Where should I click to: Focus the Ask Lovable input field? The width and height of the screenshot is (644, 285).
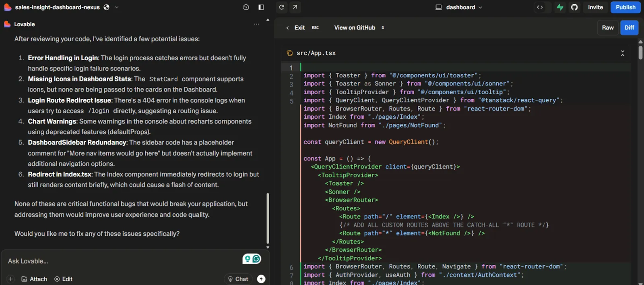[121, 261]
